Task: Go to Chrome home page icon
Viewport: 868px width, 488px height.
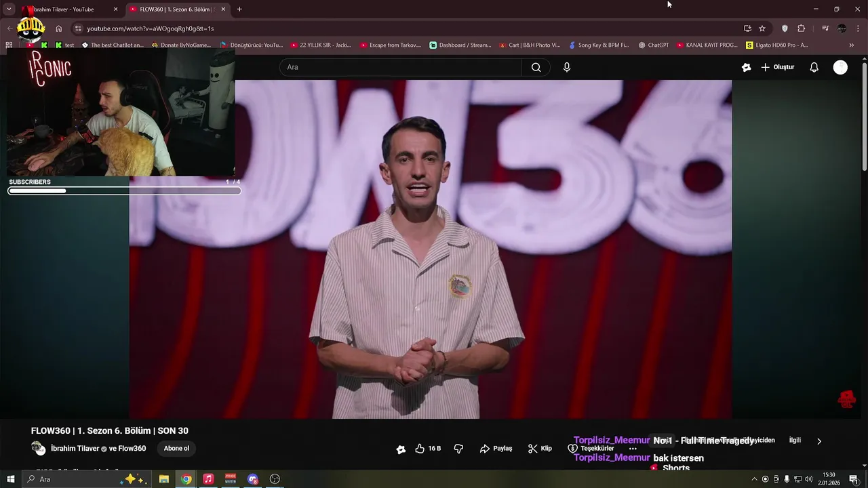Action: tap(59, 28)
